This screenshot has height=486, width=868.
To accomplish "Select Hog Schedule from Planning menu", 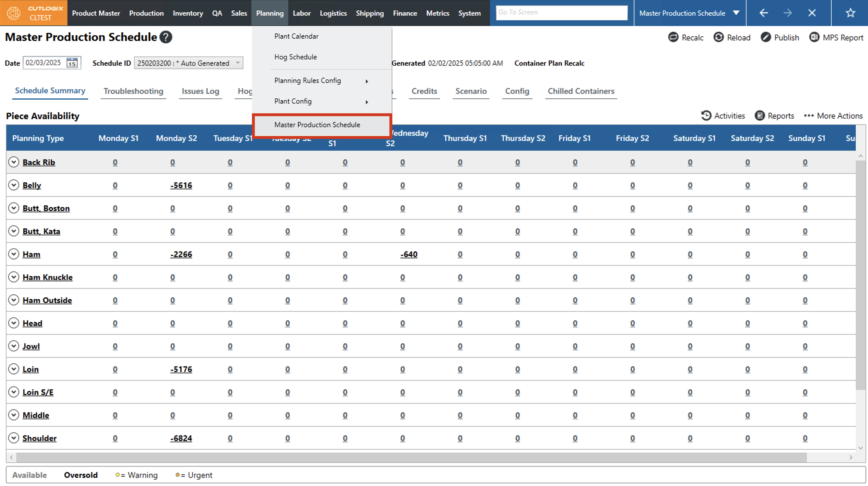I will pyautogui.click(x=295, y=57).
